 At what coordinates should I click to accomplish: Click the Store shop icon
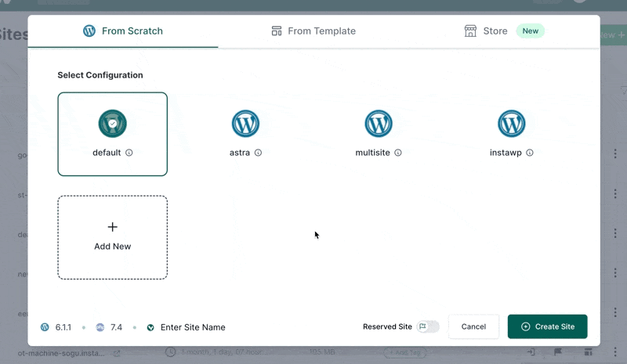pyautogui.click(x=470, y=31)
